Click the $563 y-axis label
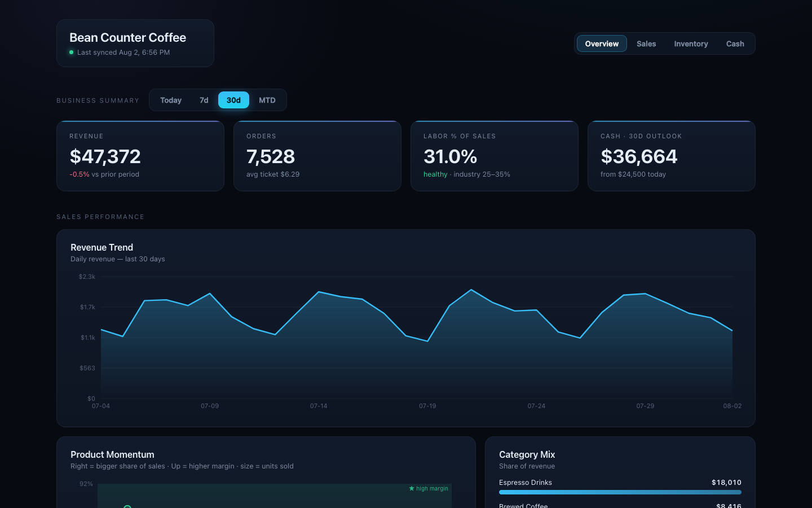Screen dimensions: 812x508 coord(87,368)
